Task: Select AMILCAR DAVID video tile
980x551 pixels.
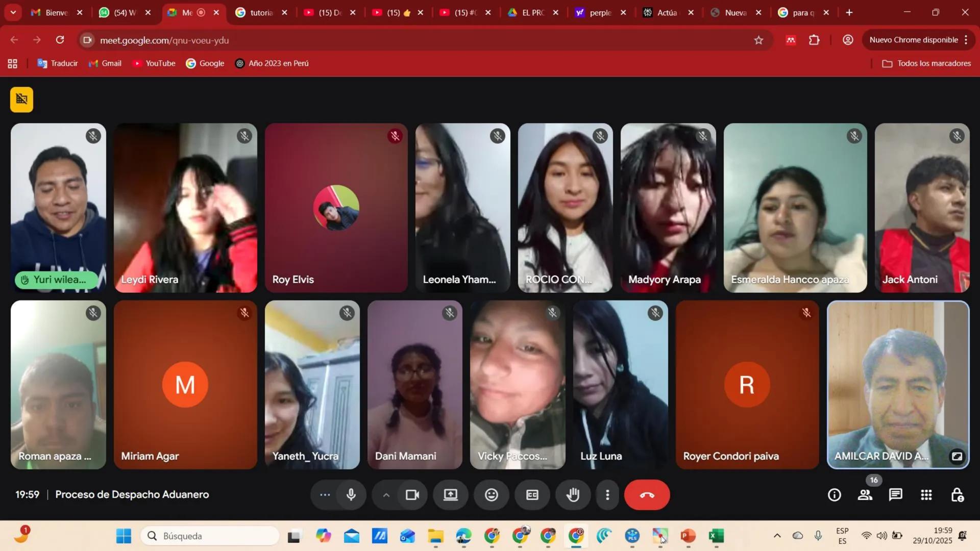Action: [897, 384]
